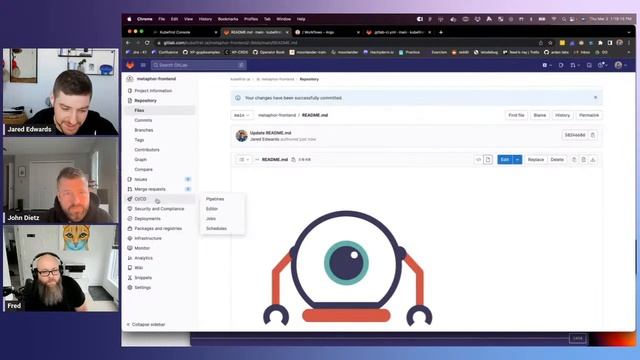
Task: Open Issues in the sidebar
Action: tap(141, 179)
